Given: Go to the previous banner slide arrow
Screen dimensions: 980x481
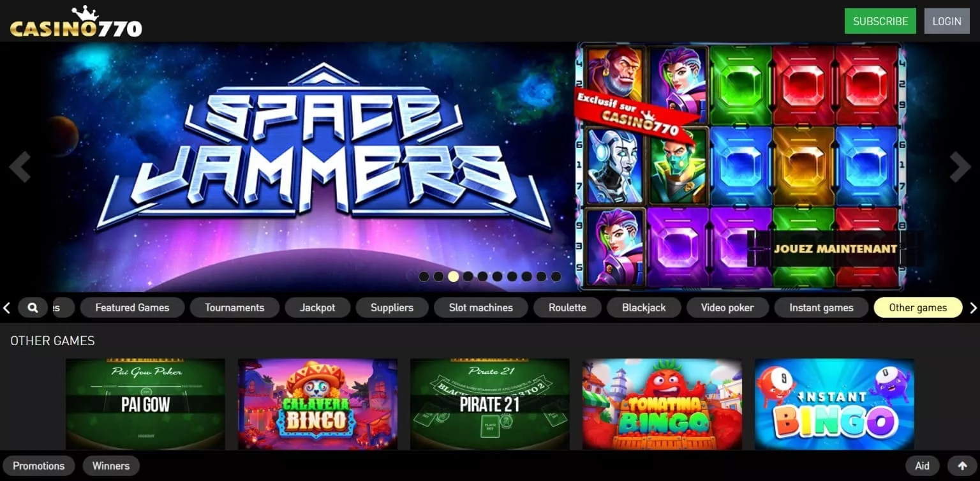Looking at the screenshot, I should coord(20,167).
